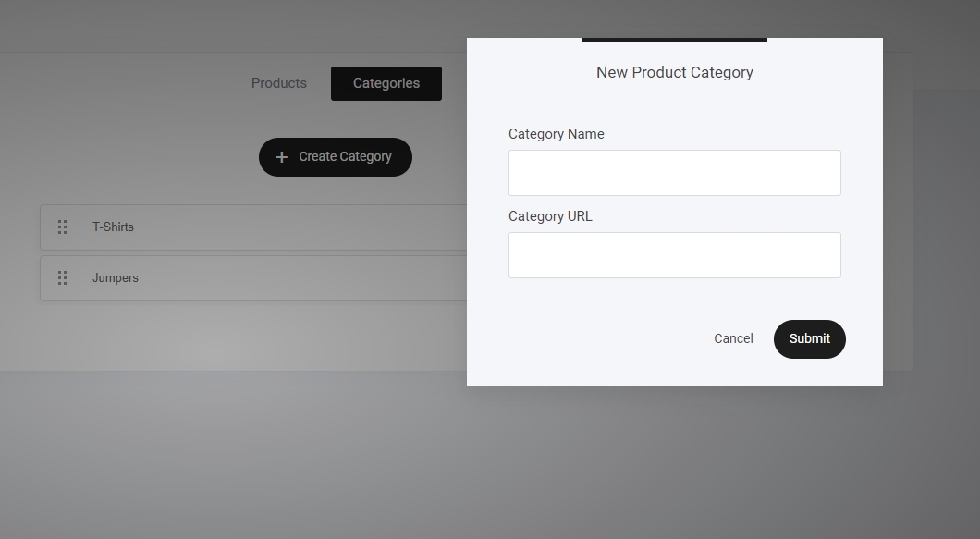Open the Jumpers category name
Image resolution: width=980 pixels, height=539 pixels.
pyautogui.click(x=116, y=278)
